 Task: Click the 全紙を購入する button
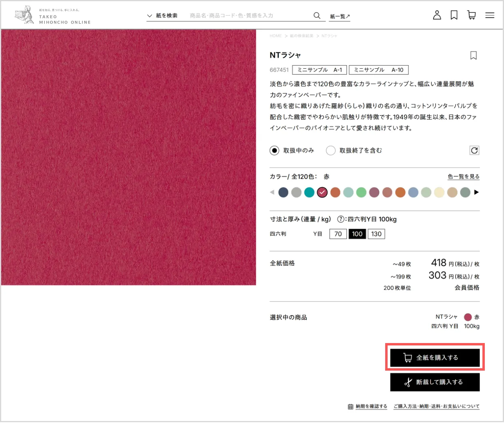[x=435, y=357]
